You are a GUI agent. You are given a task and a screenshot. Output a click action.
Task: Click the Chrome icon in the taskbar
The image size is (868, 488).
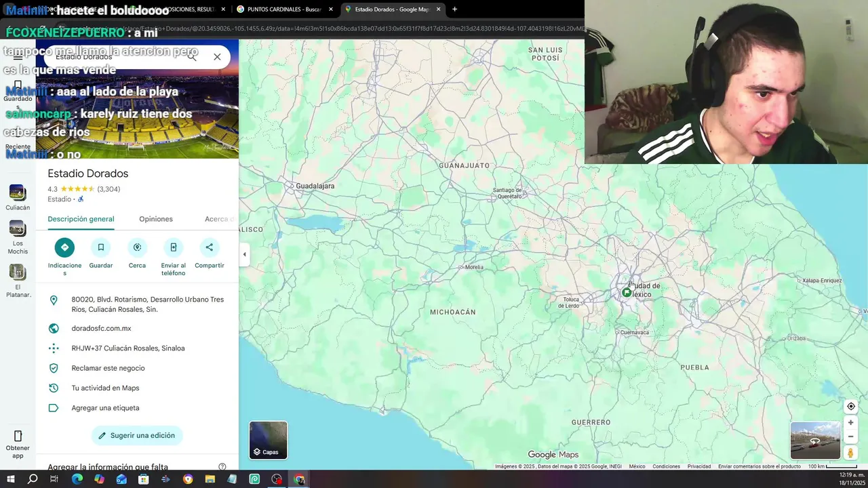(x=299, y=479)
